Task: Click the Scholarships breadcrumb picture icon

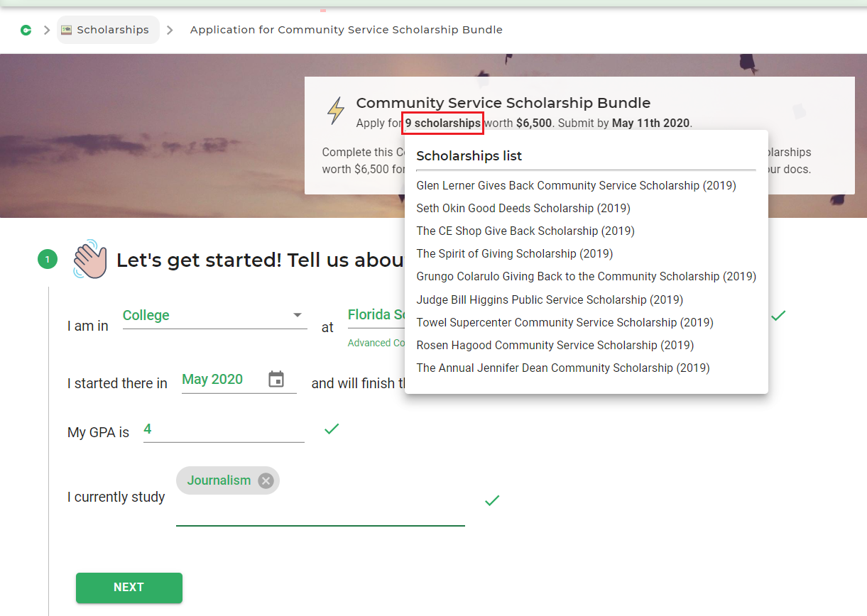Action: (67, 30)
